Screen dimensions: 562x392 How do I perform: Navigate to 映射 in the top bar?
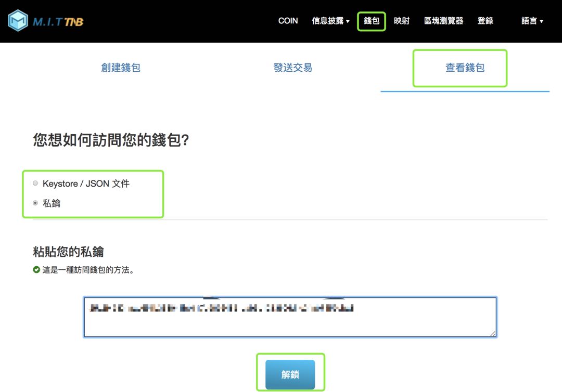(401, 21)
